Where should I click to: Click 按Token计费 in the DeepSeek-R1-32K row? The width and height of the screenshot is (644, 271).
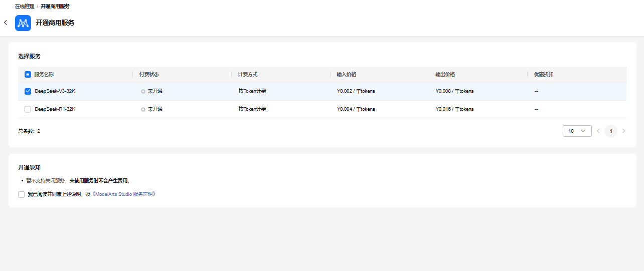[x=252, y=109]
